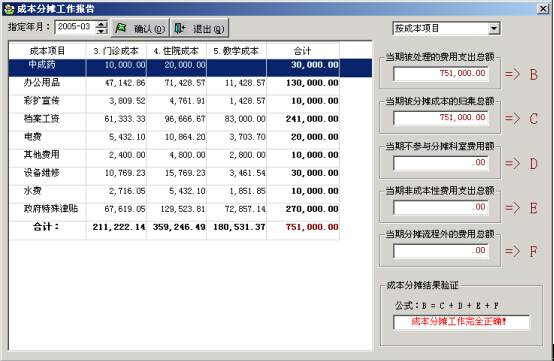This screenshot has width=554, height=361.
Task: Open the 按成本项目 dropdown
Action: (494, 28)
